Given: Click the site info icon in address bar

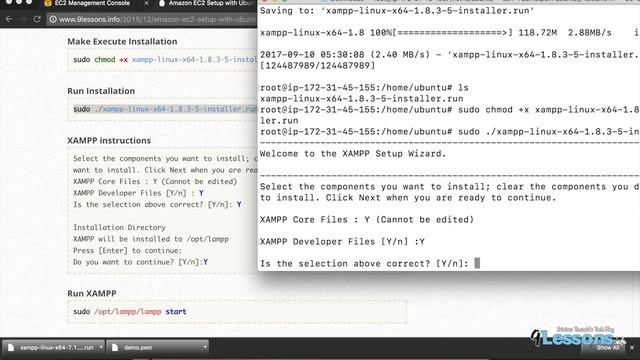Looking at the screenshot, I should 53,19.
